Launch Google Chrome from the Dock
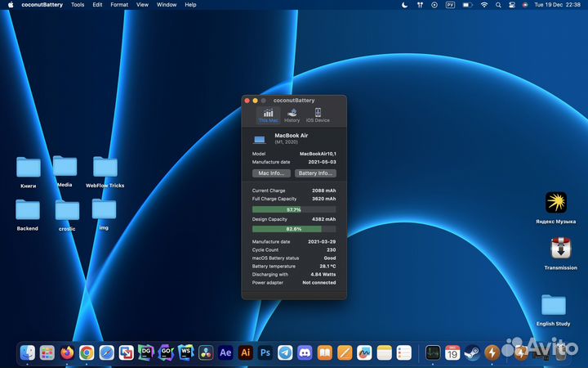Screen dimensions: 588x368 point(87,352)
